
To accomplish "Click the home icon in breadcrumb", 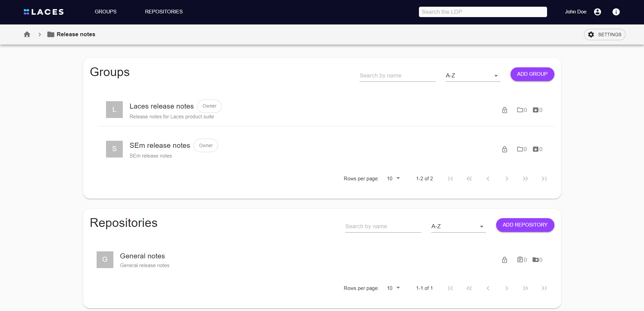I will [x=27, y=35].
